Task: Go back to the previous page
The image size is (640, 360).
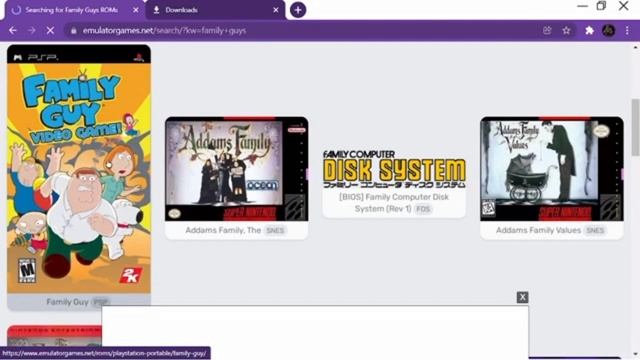Action: pos(13,31)
